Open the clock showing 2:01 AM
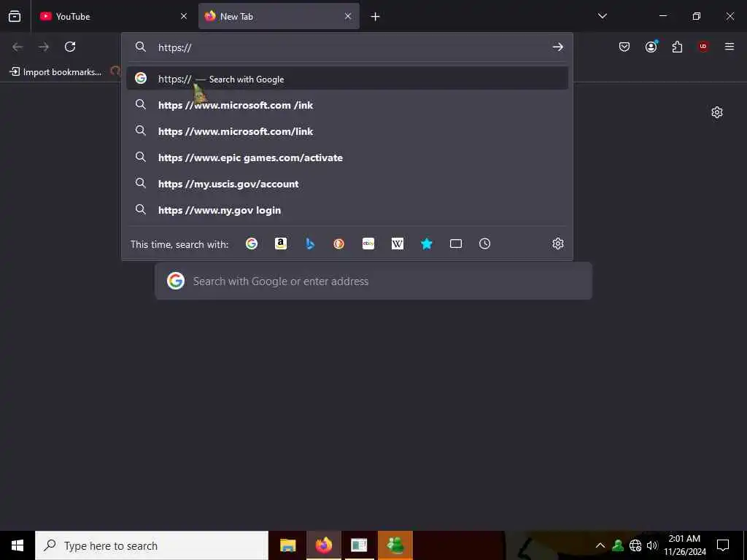 [x=684, y=545]
